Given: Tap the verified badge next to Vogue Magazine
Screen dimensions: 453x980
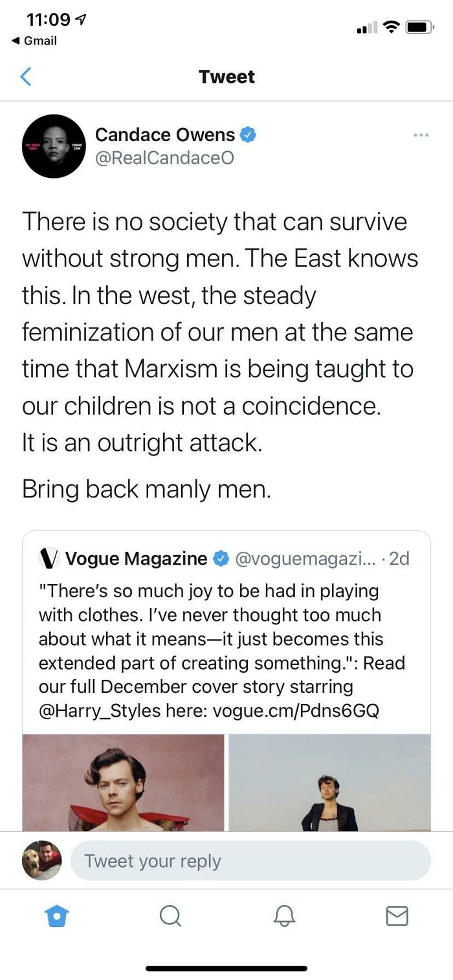Looking at the screenshot, I should [221, 558].
